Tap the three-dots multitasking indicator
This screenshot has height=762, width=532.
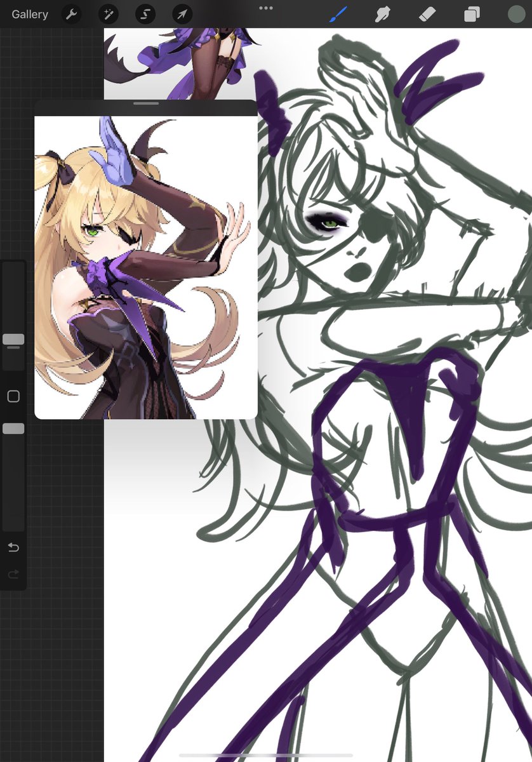pos(266,8)
